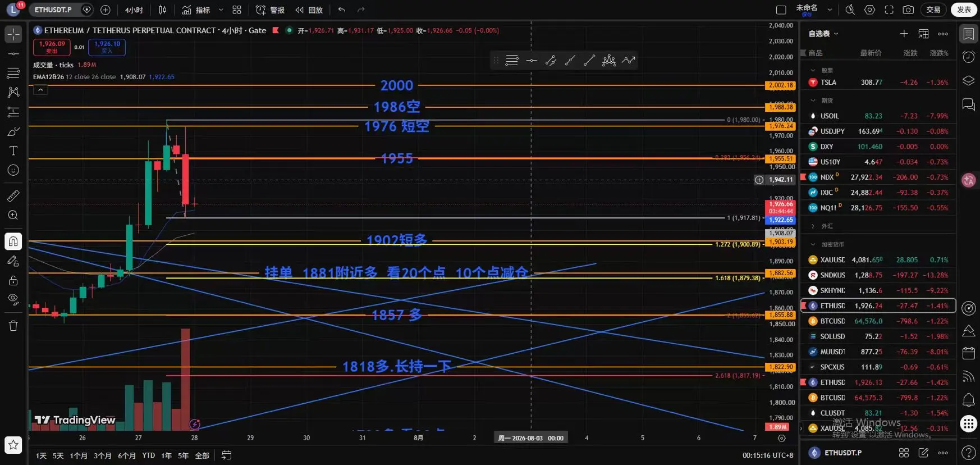Viewport: 980px width, 465px height.
Task: Select the 1 month range tab
Action: pos(79,455)
